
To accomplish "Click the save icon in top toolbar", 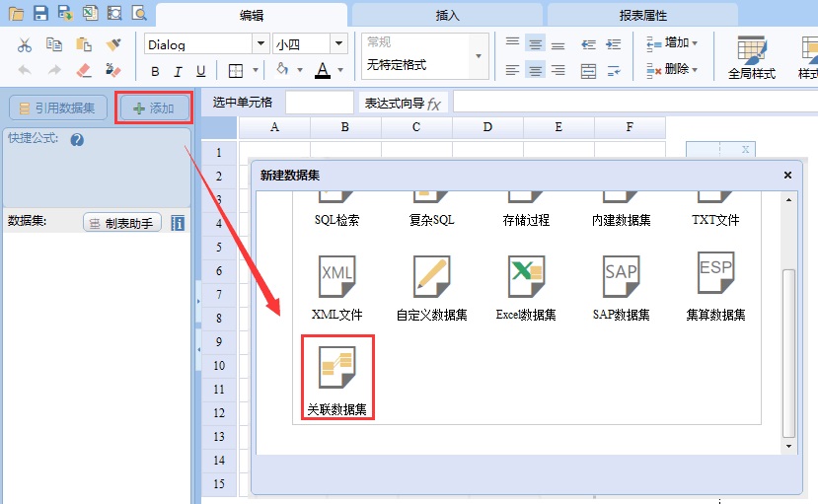I will (40, 13).
